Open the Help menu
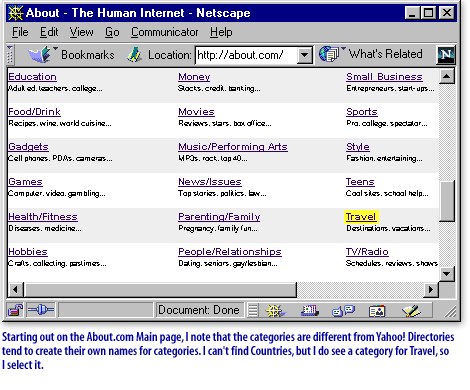 pos(221,32)
